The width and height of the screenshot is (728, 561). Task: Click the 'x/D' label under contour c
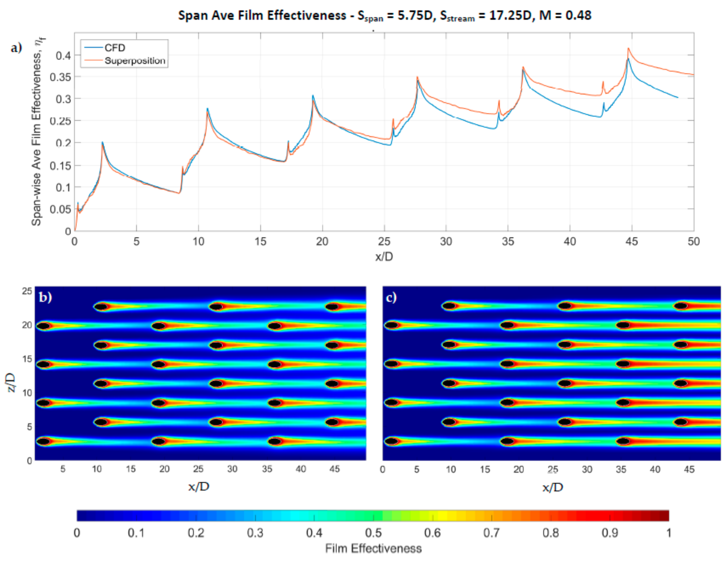click(x=553, y=488)
